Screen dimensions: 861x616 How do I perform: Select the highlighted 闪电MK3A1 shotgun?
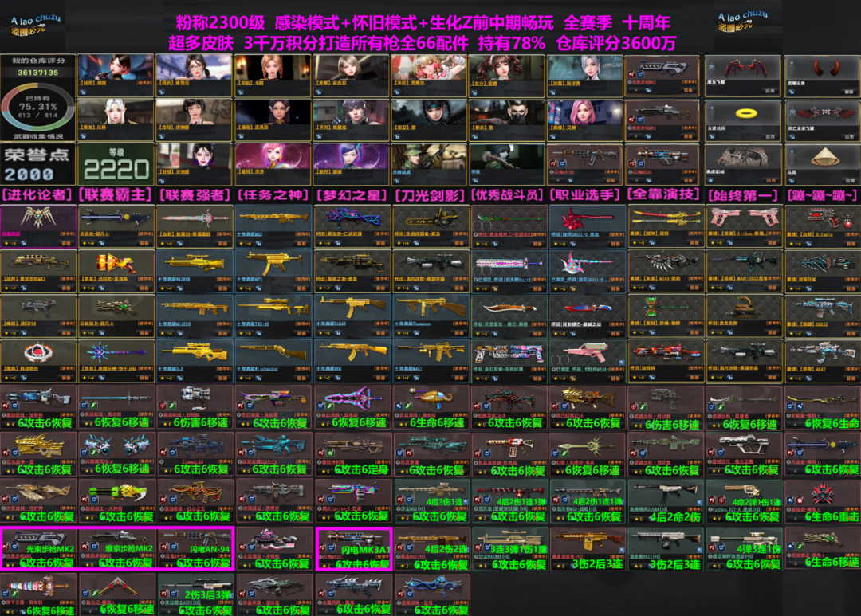coord(354,548)
